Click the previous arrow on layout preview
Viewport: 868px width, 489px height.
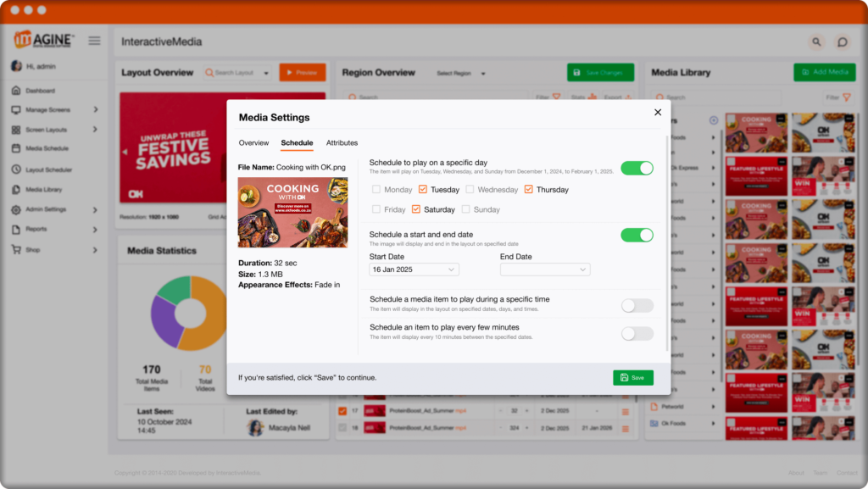(x=125, y=152)
